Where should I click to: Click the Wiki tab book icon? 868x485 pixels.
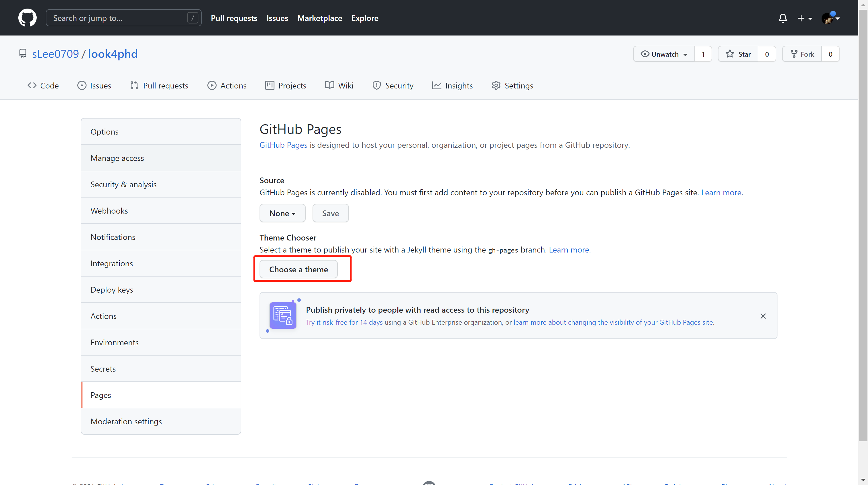click(x=329, y=86)
